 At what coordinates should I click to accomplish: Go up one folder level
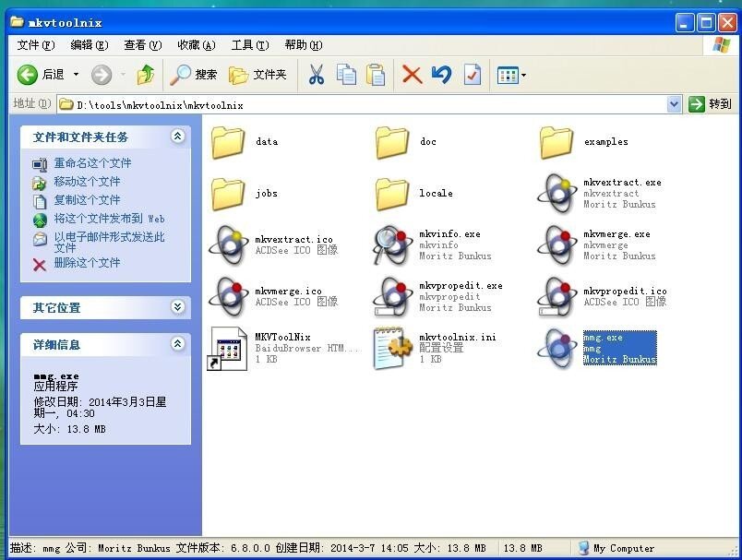click(x=146, y=75)
